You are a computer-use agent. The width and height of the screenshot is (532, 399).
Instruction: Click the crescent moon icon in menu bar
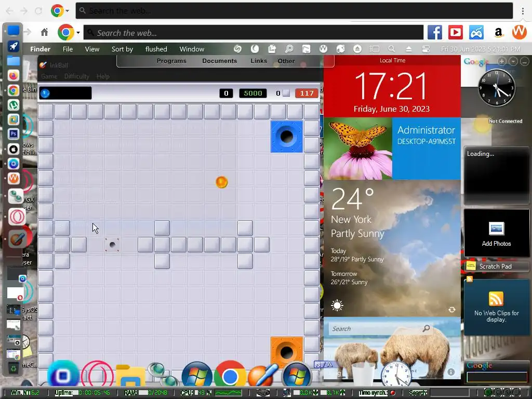(255, 49)
